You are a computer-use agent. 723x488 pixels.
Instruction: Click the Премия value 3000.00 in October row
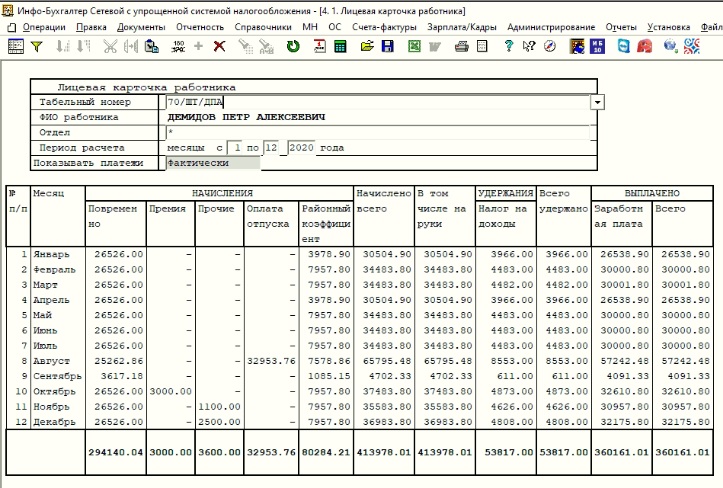(170, 392)
